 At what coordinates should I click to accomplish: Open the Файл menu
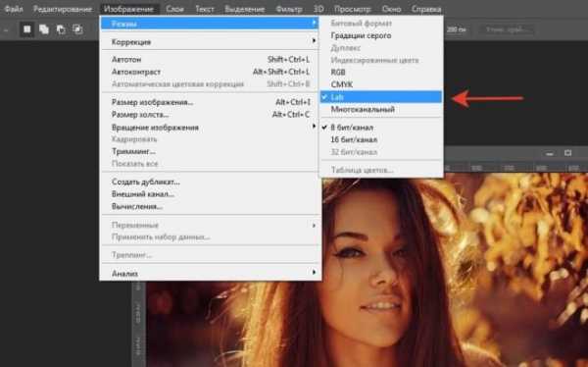point(14,9)
